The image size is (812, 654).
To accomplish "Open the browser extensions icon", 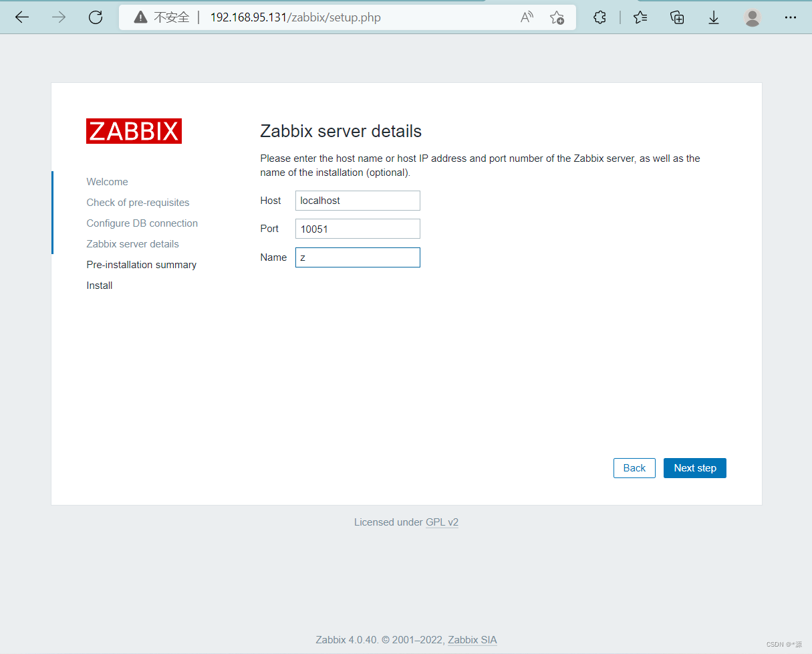I will tap(599, 17).
